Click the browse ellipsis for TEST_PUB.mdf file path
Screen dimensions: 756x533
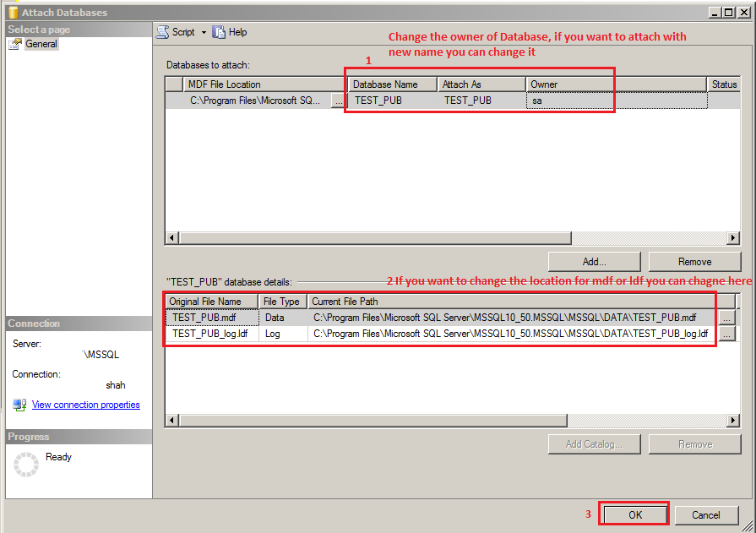[726, 318]
